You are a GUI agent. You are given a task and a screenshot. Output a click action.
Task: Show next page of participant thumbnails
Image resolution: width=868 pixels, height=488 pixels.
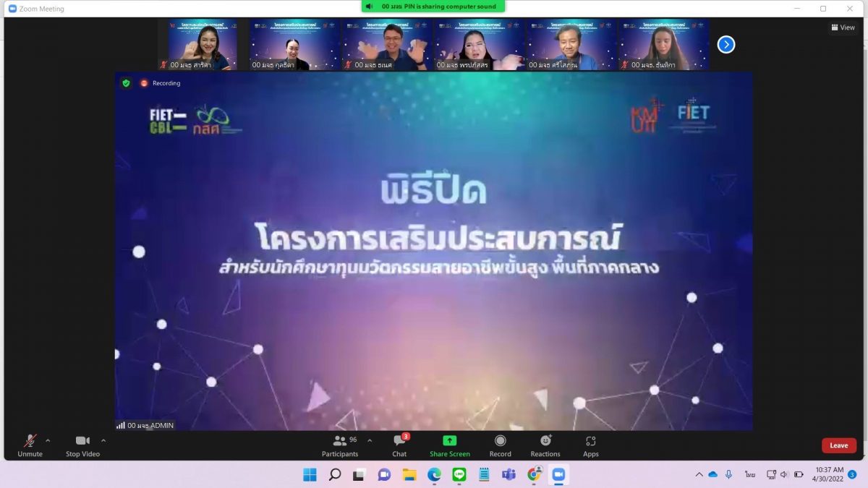coord(726,45)
